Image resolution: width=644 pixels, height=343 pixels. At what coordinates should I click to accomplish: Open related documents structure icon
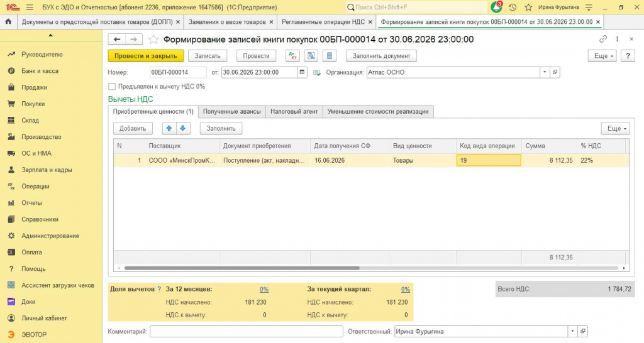pyautogui.click(x=311, y=56)
